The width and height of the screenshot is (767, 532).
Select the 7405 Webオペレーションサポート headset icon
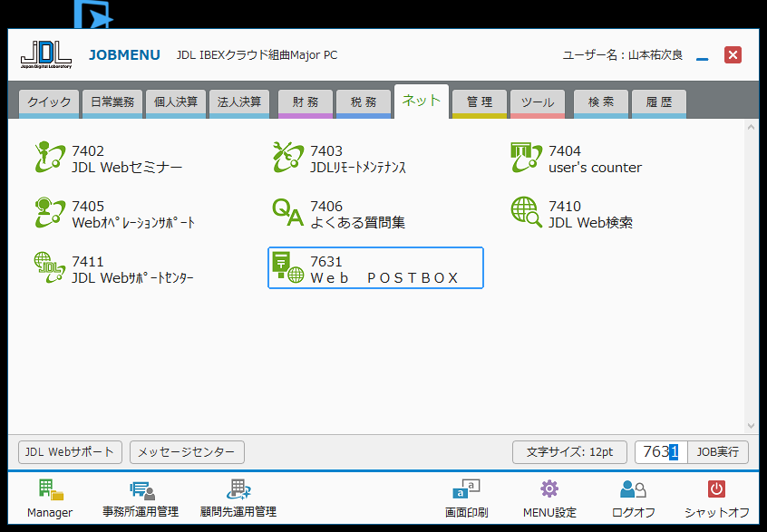point(50,213)
